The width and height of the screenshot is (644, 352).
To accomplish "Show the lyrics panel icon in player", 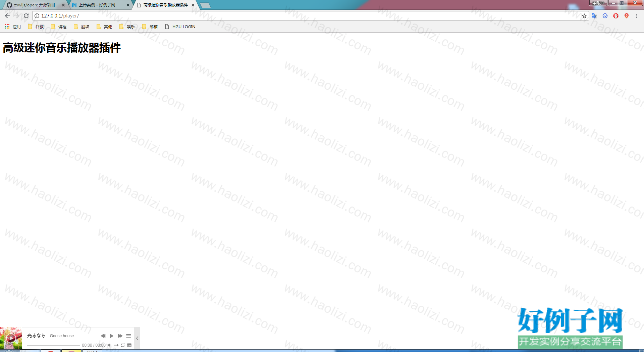I will point(129,345).
